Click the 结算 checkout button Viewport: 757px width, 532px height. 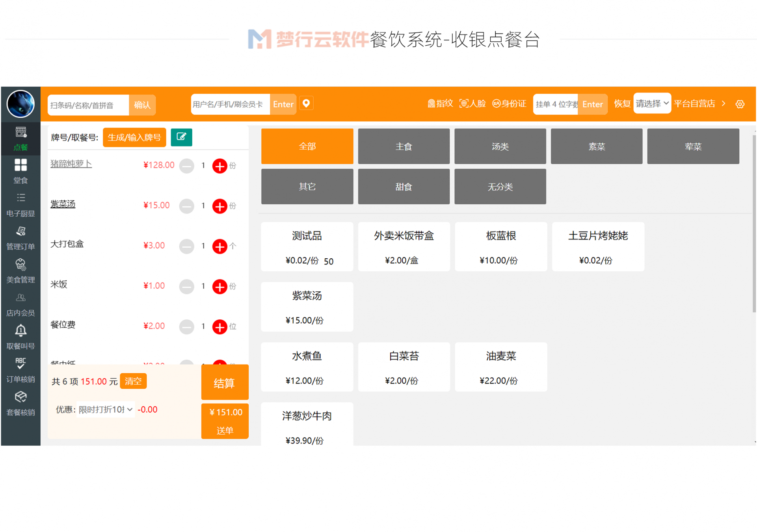point(224,382)
